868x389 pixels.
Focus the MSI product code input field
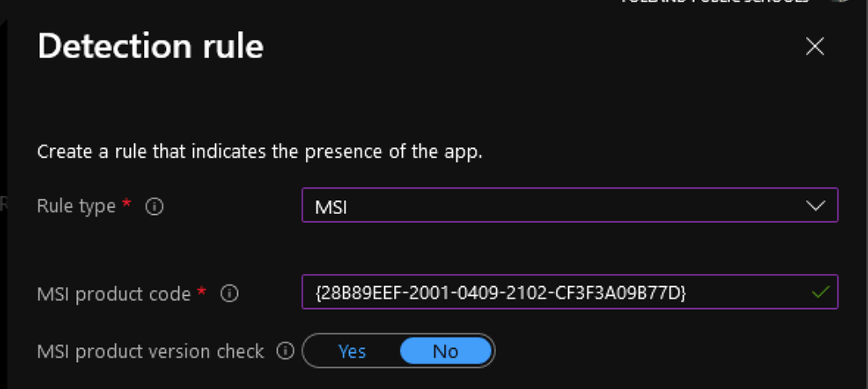pos(570,292)
